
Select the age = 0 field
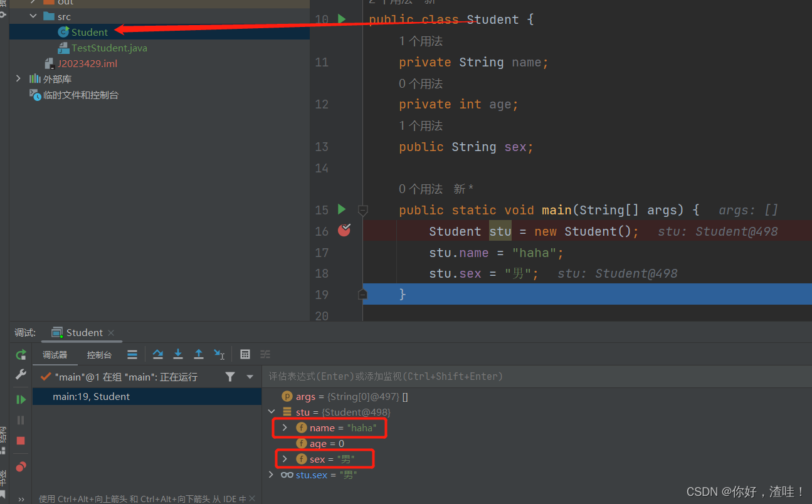pos(320,443)
